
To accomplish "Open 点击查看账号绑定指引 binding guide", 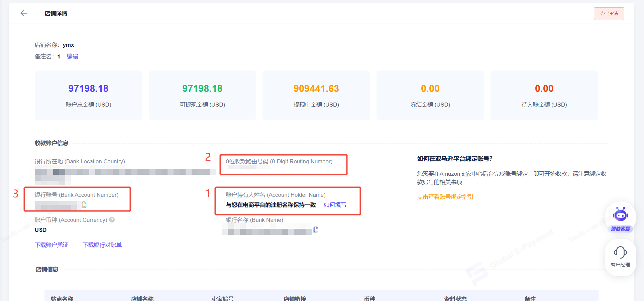I will tap(445, 197).
